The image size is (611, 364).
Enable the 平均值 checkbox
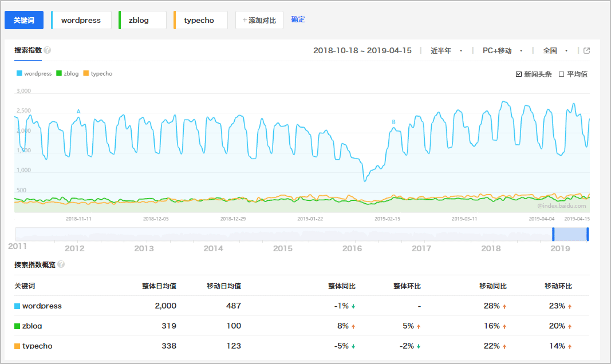click(x=562, y=74)
